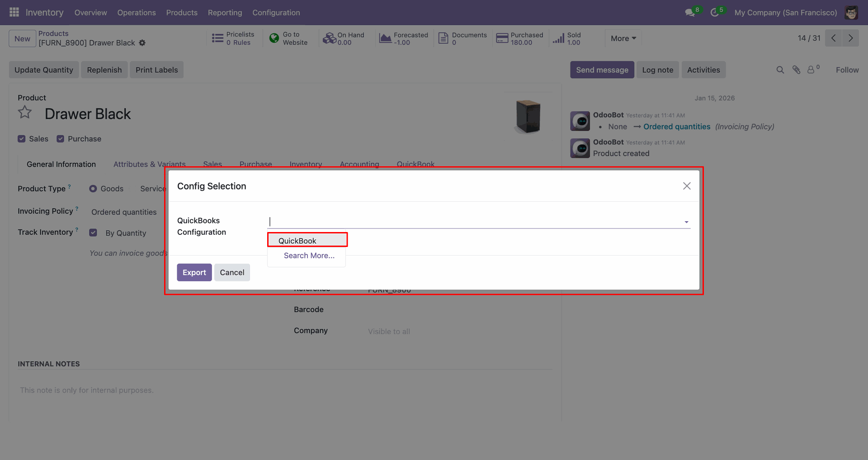Toggle the Purchase checkbox

60,139
